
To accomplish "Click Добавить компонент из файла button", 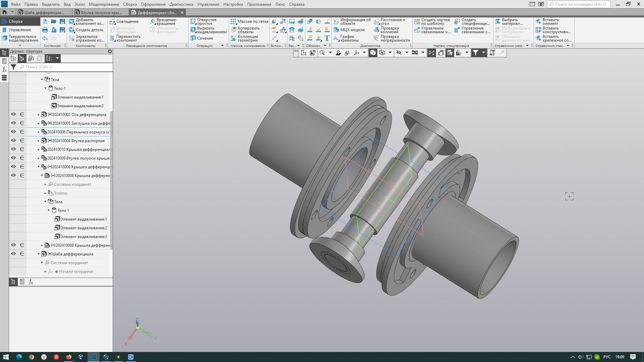I will click(86, 21).
